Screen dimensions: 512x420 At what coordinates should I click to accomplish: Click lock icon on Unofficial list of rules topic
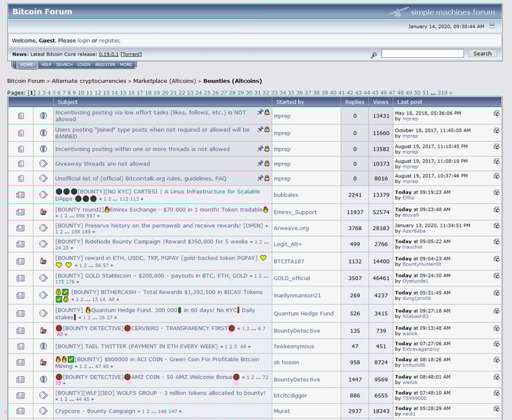click(x=267, y=179)
